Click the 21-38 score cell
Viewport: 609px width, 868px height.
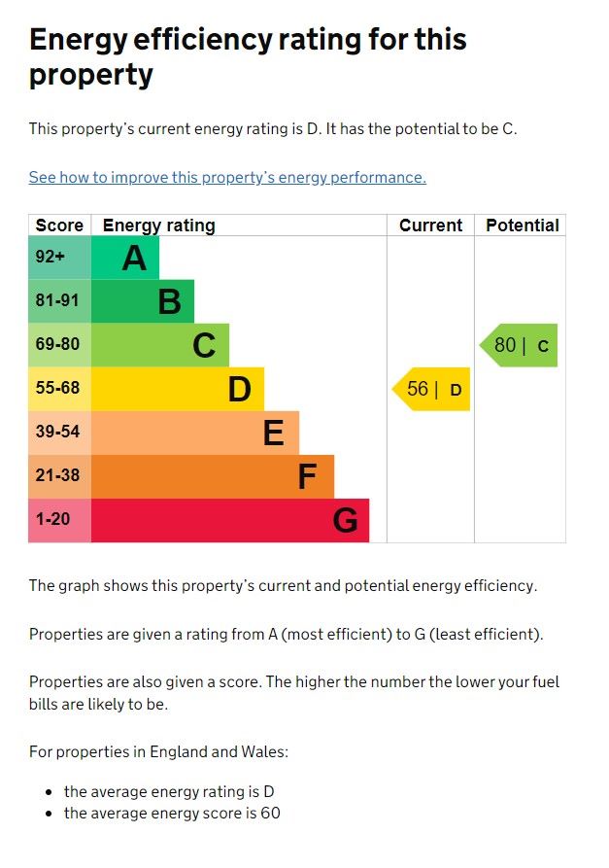pos(60,476)
